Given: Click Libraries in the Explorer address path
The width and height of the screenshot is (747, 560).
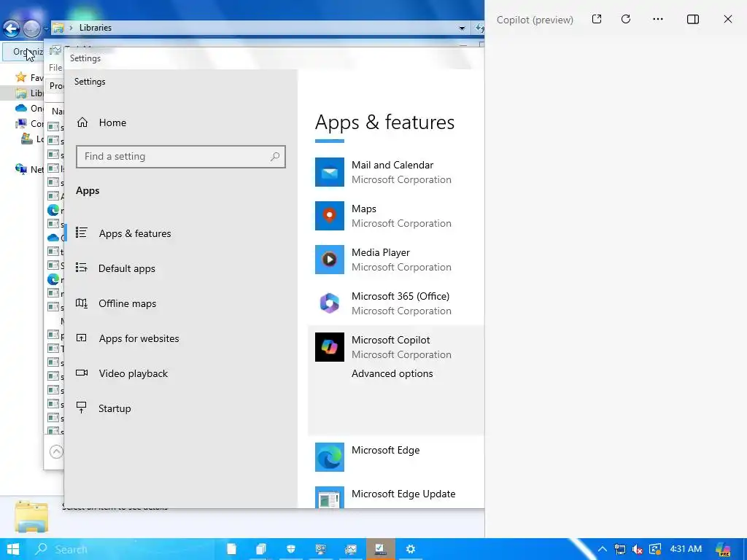Looking at the screenshot, I should point(96,28).
